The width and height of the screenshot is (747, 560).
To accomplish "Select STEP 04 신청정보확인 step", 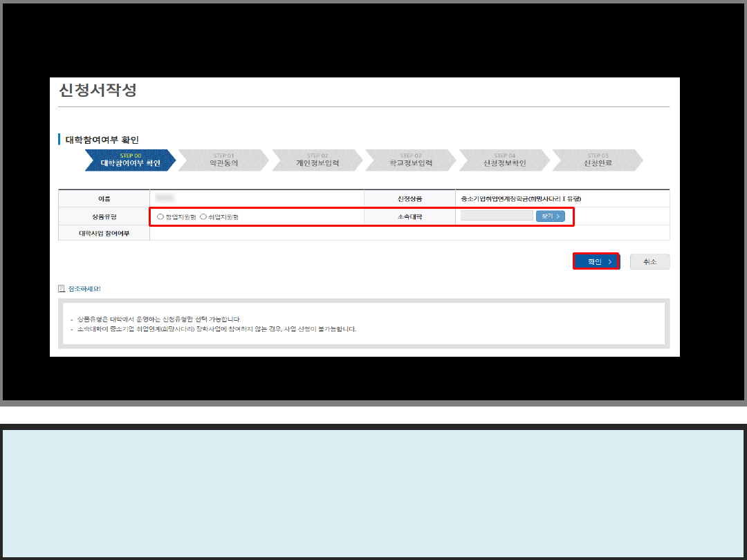I will [504, 160].
